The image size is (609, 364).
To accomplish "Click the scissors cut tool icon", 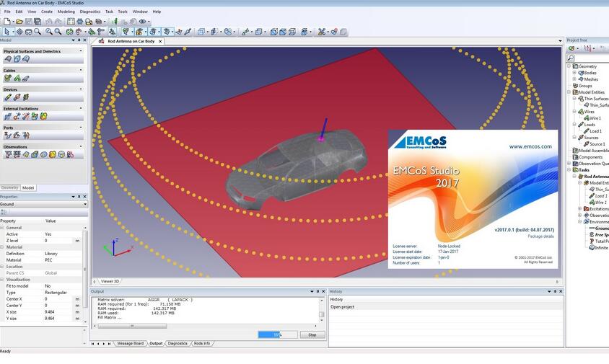I will 321,32.
